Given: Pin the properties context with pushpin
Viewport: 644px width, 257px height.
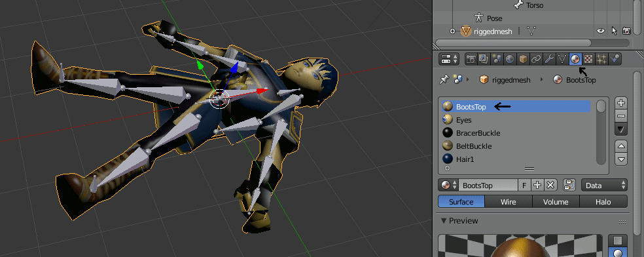Looking at the screenshot, I should coord(444,79).
